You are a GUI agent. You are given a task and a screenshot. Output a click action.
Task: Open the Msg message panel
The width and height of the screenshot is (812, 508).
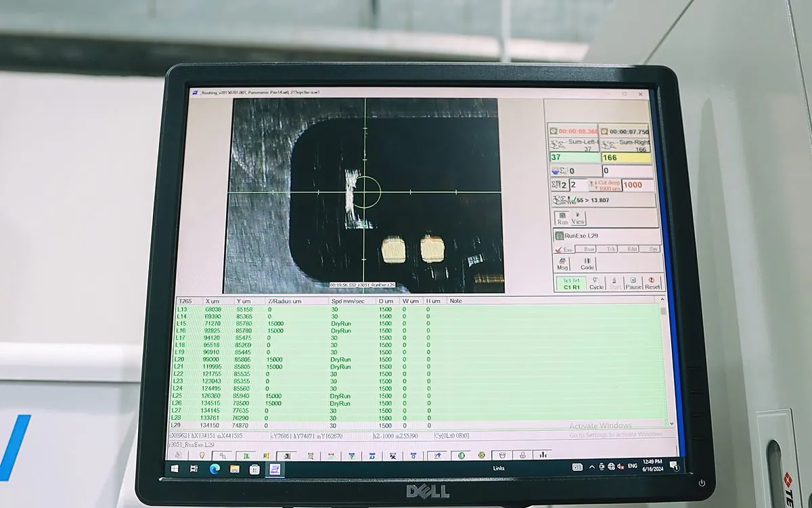click(x=563, y=263)
